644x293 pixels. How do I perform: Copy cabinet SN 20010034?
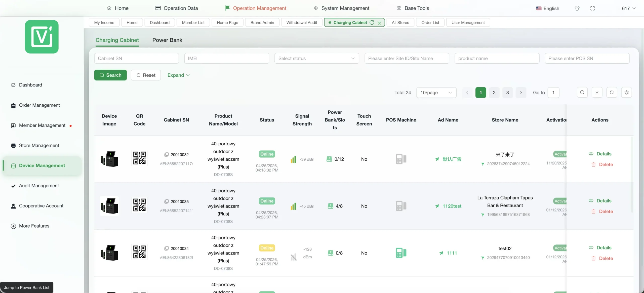click(166, 248)
